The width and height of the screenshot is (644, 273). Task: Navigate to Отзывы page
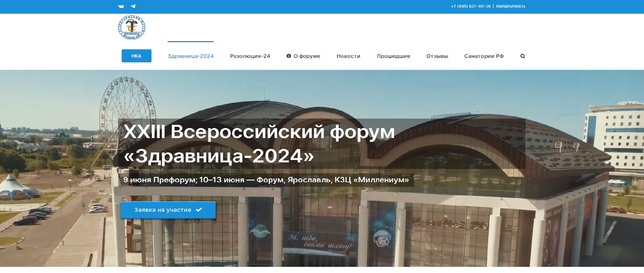[x=437, y=56]
